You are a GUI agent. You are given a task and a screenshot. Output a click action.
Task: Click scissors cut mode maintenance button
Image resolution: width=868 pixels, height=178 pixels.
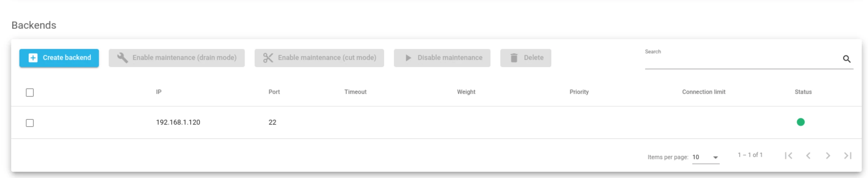click(319, 58)
